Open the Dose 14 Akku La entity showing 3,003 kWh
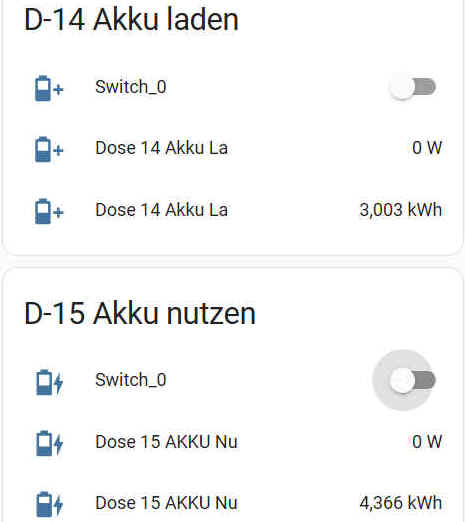The height and width of the screenshot is (522, 465). tap(162, 210)
